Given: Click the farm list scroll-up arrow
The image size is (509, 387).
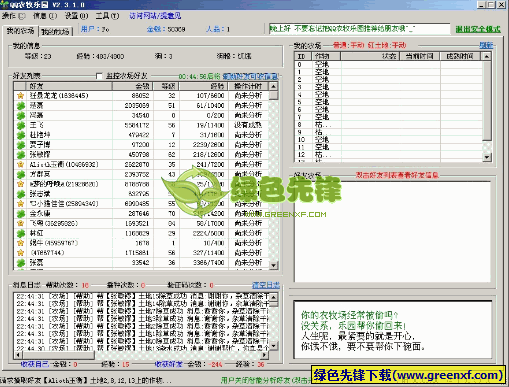Looking at the screenshot, I should [487, 56].
